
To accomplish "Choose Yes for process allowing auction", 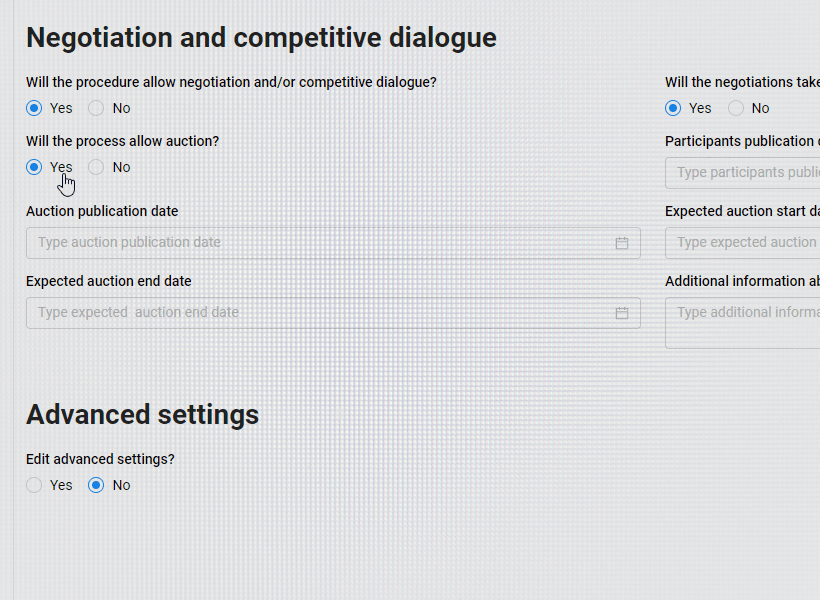I will click(x=35, y=167).
